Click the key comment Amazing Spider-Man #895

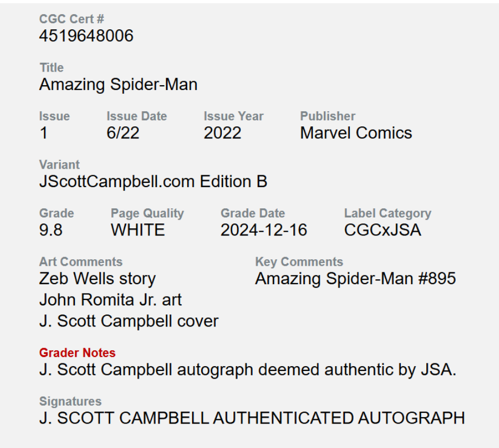(355, 279)
